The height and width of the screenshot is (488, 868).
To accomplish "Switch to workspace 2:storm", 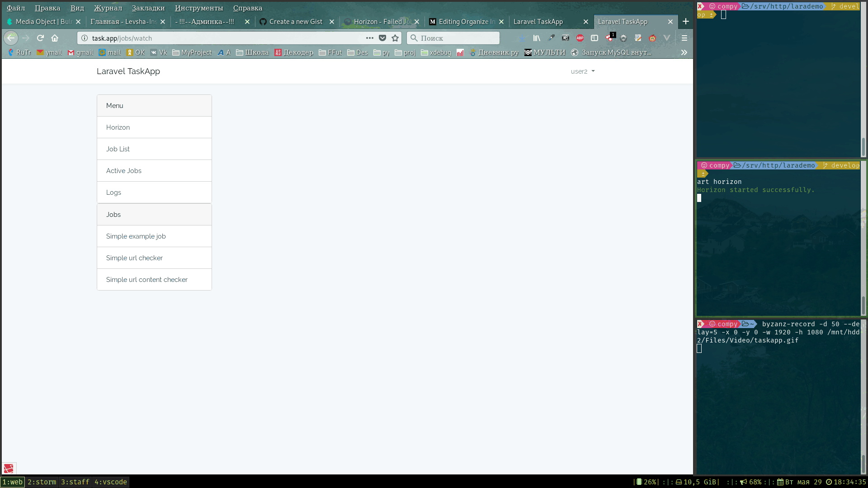I will [42, 482].
